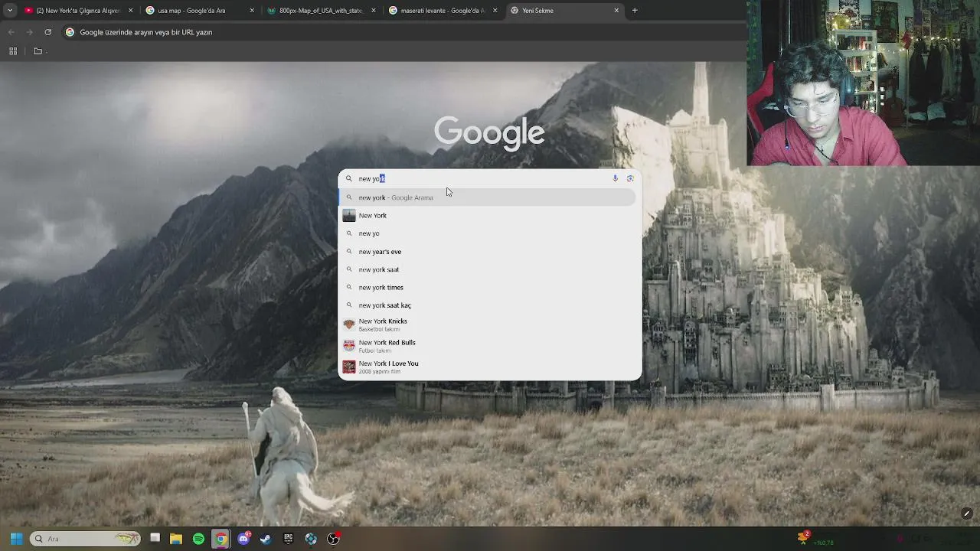Switch to the 'usa map - Google'da Ara' tab
This screenshot has height=551, width=980.
pos(199,11)
